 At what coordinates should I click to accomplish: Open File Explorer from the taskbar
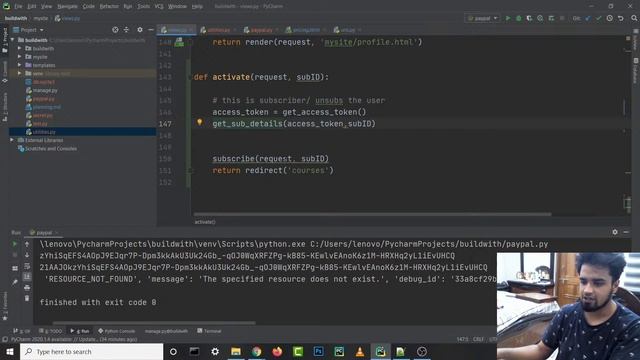click(x=236, y=351)
